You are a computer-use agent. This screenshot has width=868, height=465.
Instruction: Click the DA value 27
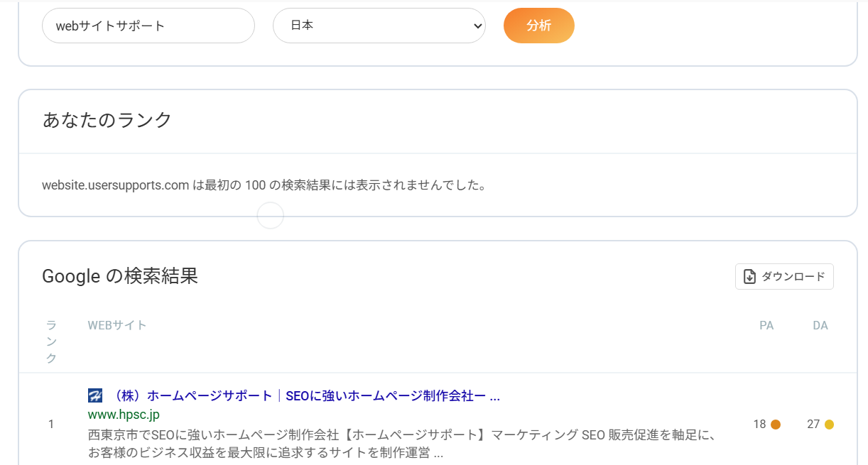[813, 425]
